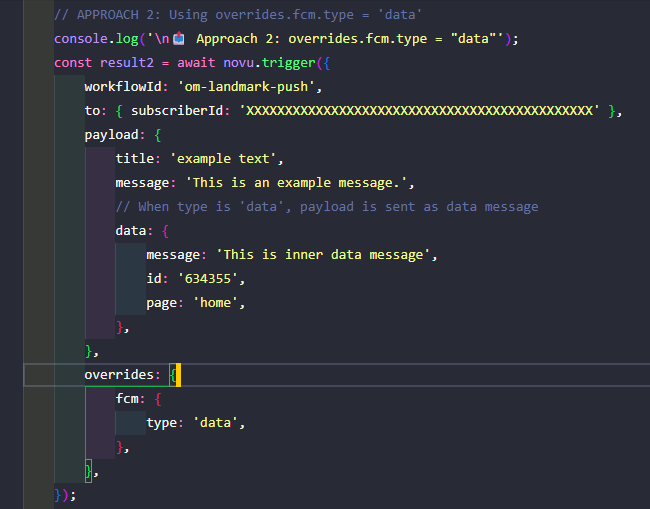Viewport: 650px width, 509px height.
Task: Click the 'novu.trigger' method call
Action: [269, 63]
